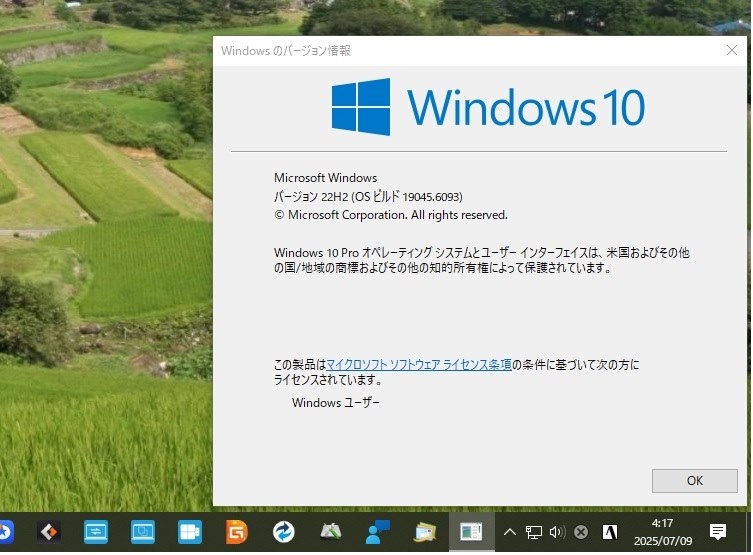
Task: Open the blue tile-grid app in taskbar
Action: click(190, 532)
